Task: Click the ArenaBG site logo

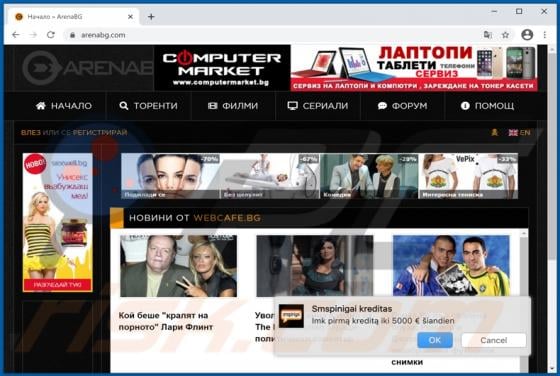Action: coord(88,67)
